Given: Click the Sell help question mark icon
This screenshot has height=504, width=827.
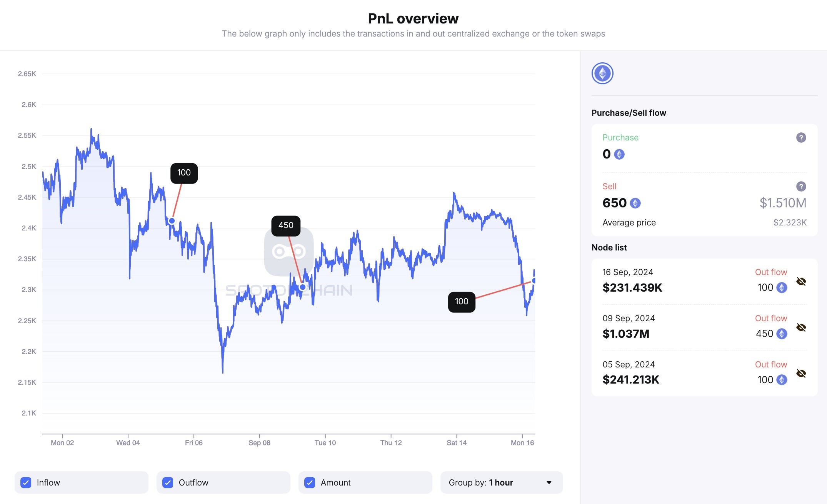Looking at the screenshot, I should (x=801, y=187).
